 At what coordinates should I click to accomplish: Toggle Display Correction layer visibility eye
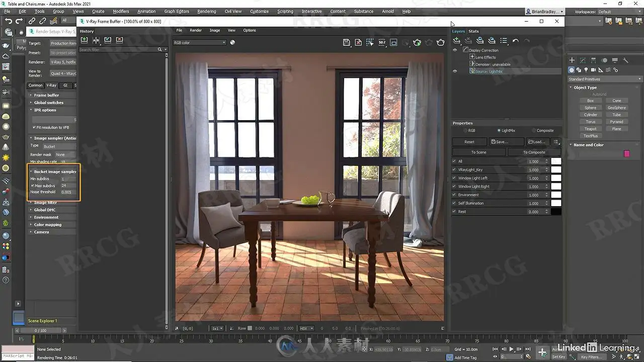click(x=455, y=50)
